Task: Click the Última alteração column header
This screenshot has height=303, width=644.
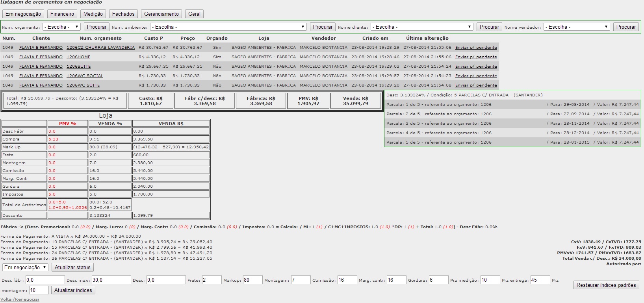Action: coord(427,38)
